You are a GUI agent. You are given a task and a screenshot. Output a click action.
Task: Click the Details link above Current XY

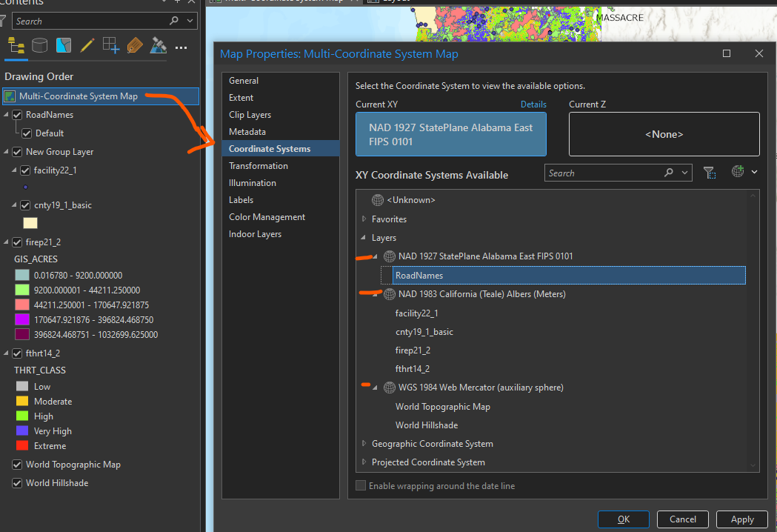click(x=533, y=104)
